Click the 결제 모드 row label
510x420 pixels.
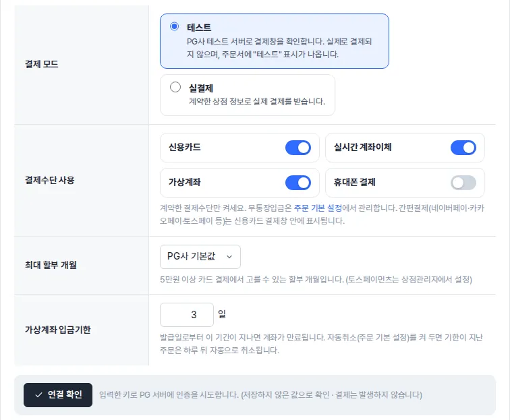42,64
